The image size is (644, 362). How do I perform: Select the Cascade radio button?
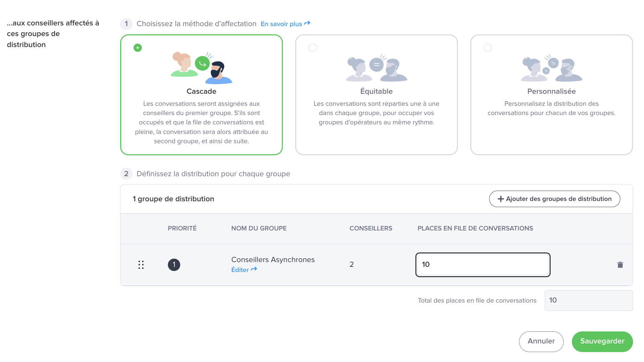coord(138,48)
